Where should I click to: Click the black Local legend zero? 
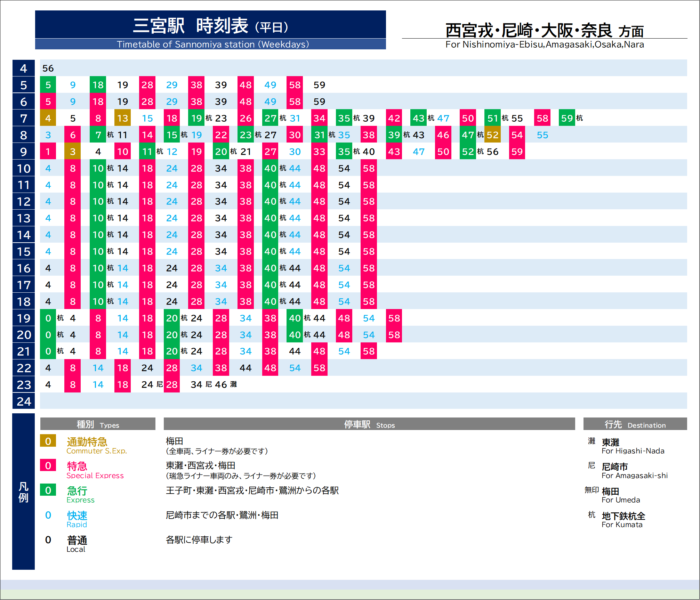48,540
